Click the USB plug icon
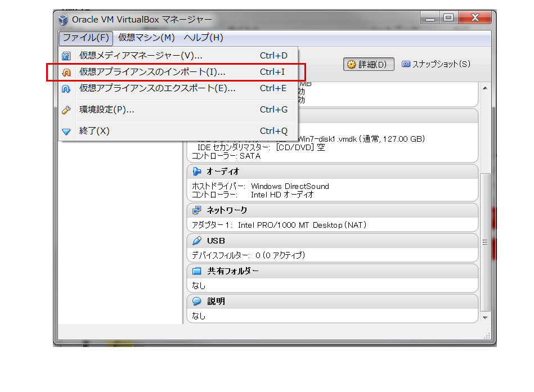534x392 pixels. (x=196, y=241)
